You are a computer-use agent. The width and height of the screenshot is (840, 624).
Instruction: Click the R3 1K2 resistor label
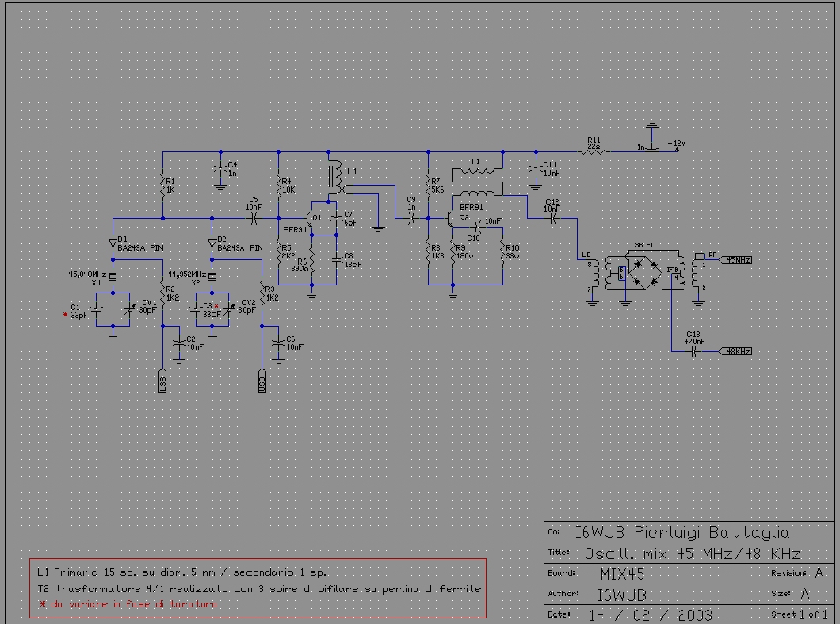[272, 293]
